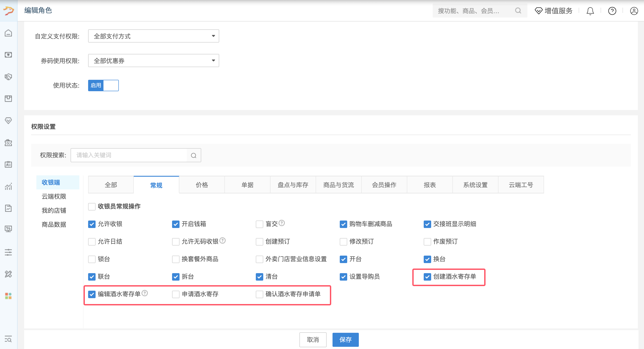The image size is (644, 349).
Task: Check the 允许日结 checkbox
Action: click(x=92, y=242)
